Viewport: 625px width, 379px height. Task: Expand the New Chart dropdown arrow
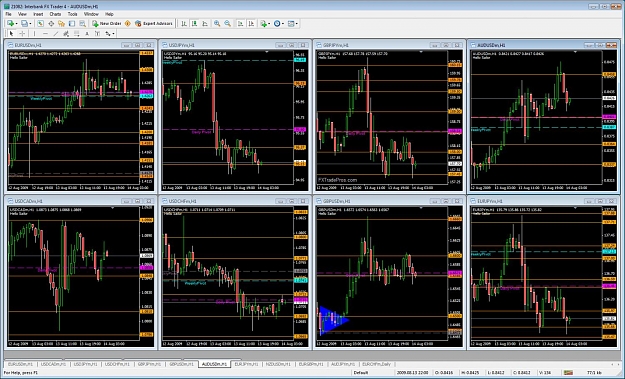16,24
